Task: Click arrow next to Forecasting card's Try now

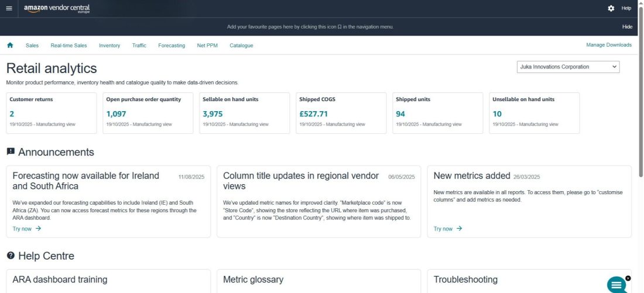Action: point(38,229)
